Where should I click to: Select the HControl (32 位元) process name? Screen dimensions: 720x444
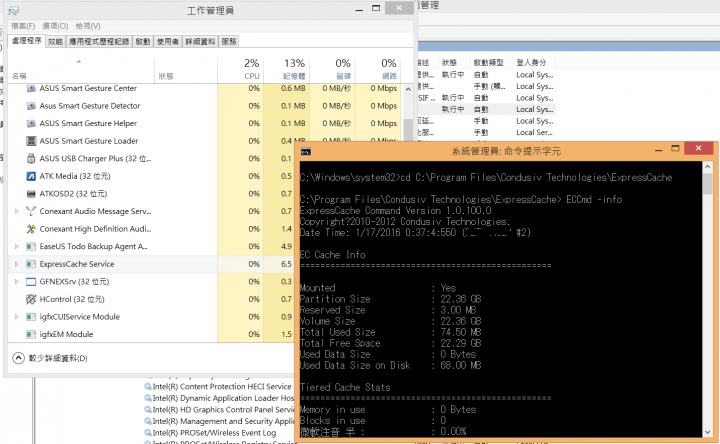click(72, 299)
